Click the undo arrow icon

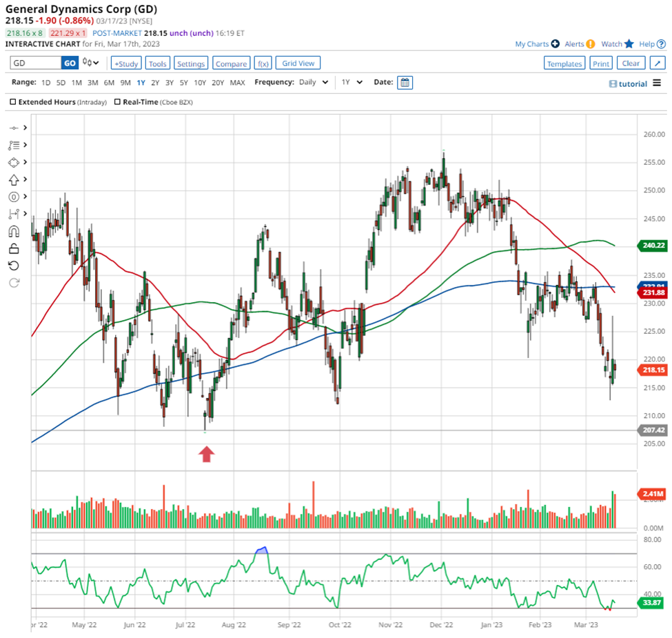tap(14, 266)
